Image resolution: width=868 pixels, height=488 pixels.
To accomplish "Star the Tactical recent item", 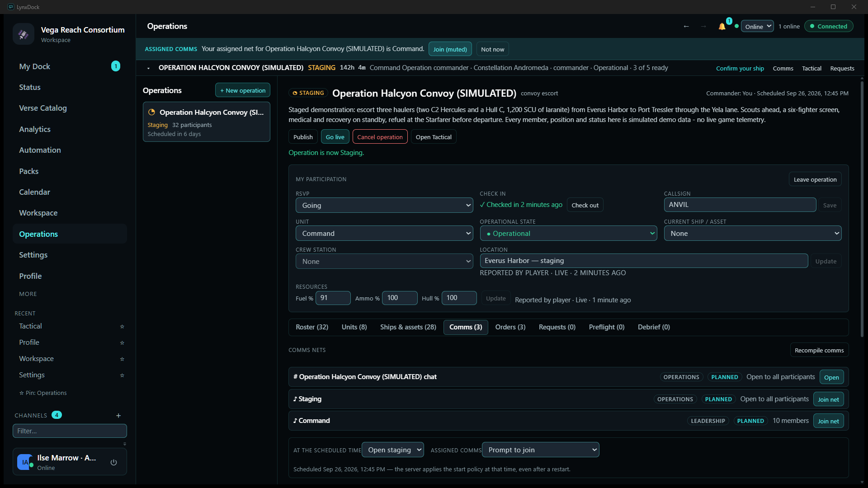I will point(122,327).
